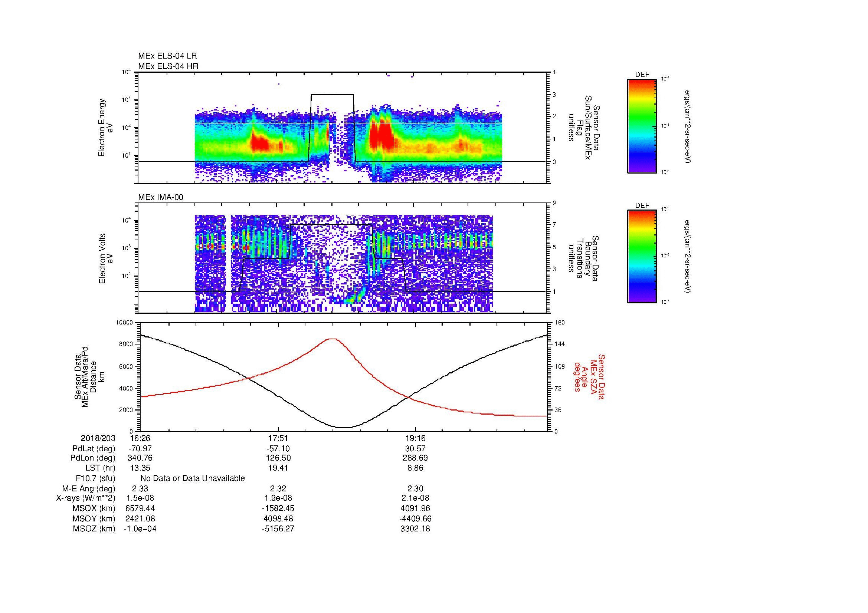Click the LST value 19.41
Viewport: 868px width, 613px height.
[x=278, y=468]
